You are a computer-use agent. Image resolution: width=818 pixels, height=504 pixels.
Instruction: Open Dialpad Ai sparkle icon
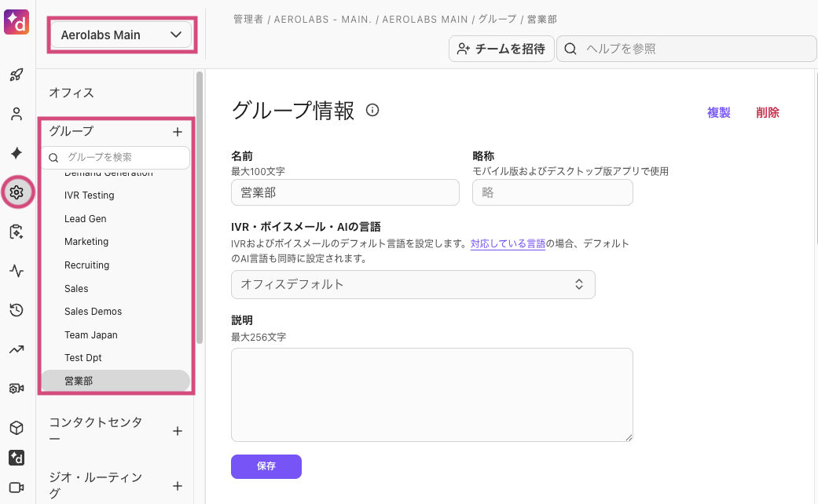pos(17,153)
